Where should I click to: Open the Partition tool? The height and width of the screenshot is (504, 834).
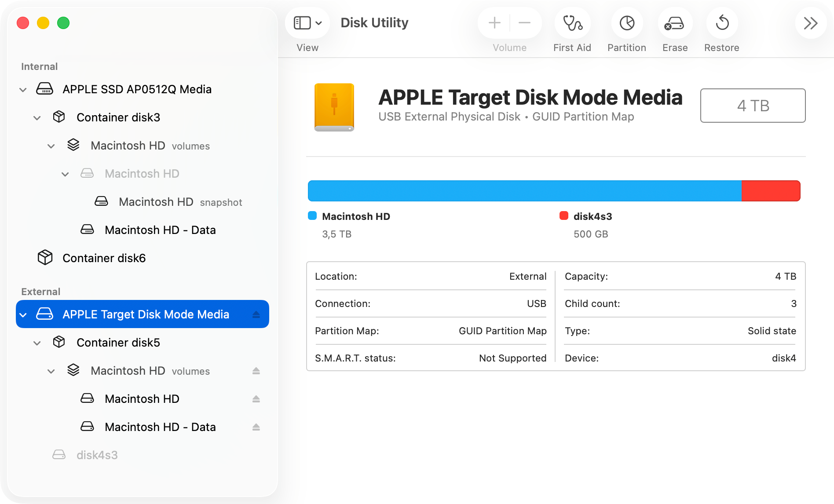[x=627, y=23]
